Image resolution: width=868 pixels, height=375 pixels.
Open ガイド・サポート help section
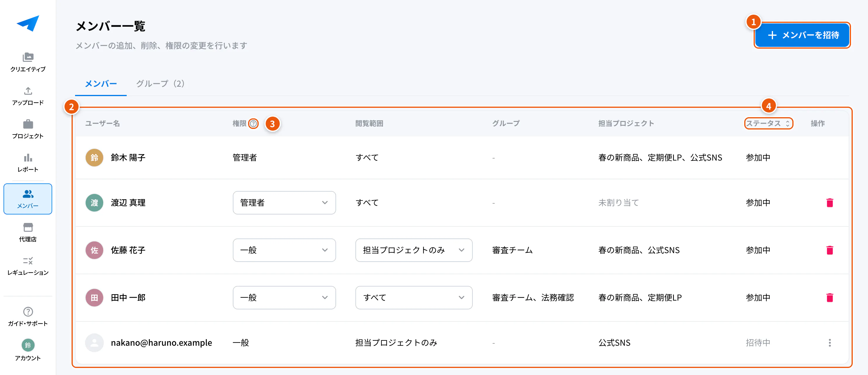28,317
